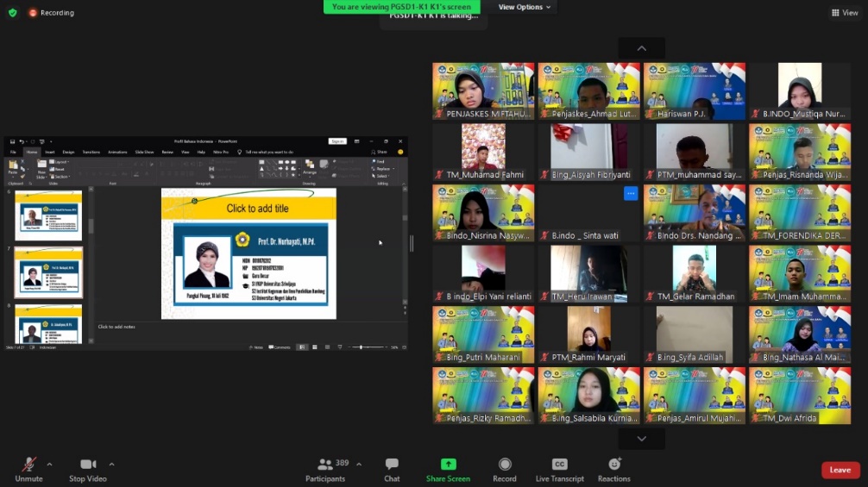Select slide 6 thumbnail
The image size is (868, 487).
pyautogui.click(x=48, y=215)
